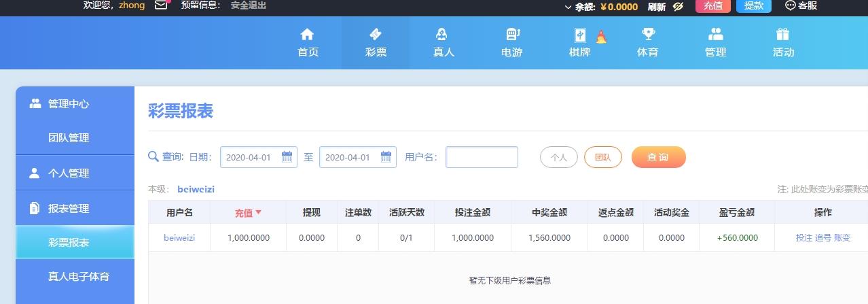The height and width of the screenshot is (304, 868).
Task: Click the 投注金额 column header
Action: [x=473, y=212]
